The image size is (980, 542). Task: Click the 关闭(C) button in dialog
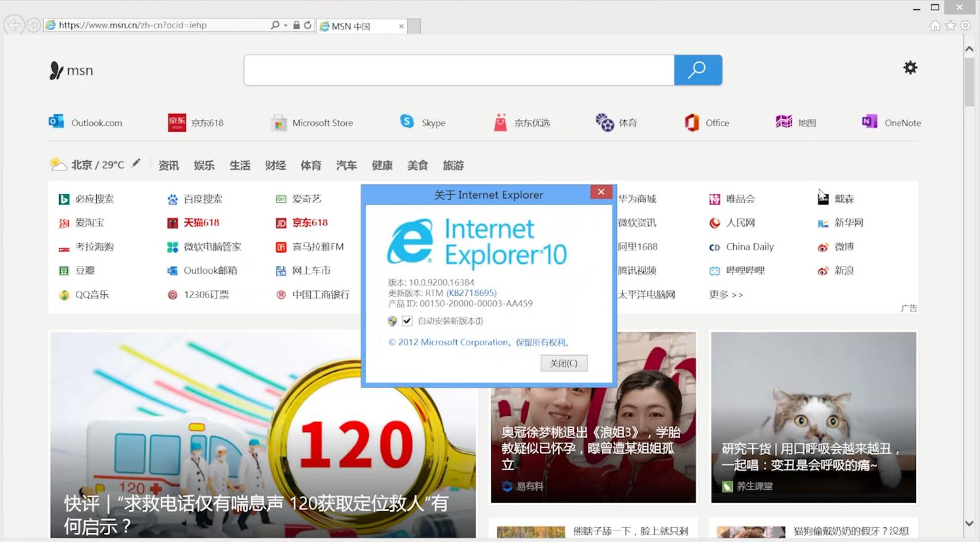coord(564,363)
